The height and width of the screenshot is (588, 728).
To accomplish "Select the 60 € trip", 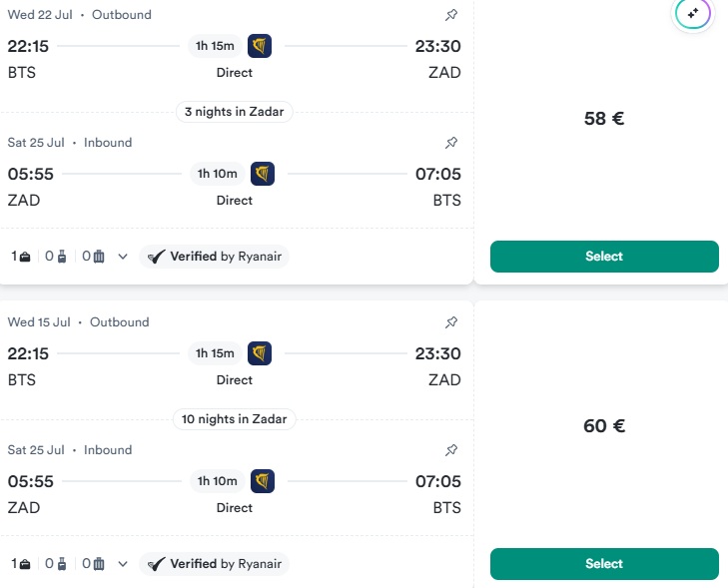I will [604, 564].
